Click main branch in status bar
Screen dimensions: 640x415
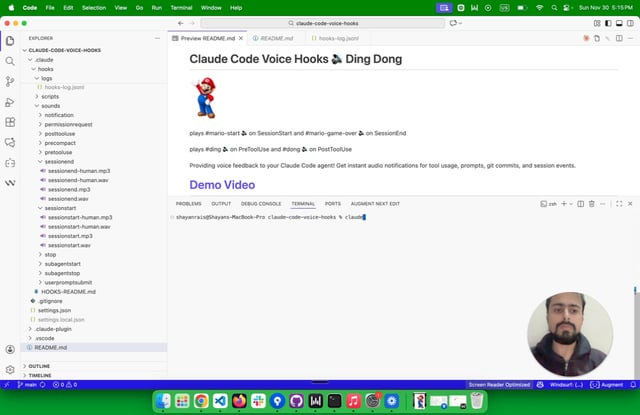[27, 385]
